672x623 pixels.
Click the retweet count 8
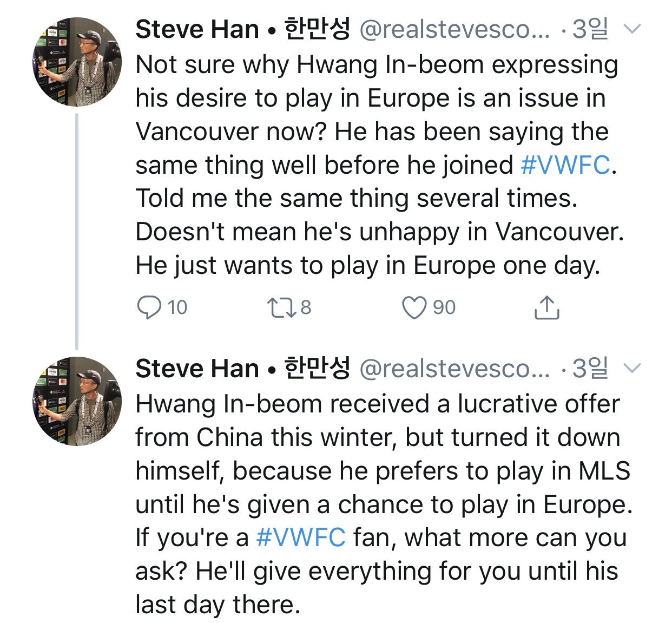tap(306, 307)
